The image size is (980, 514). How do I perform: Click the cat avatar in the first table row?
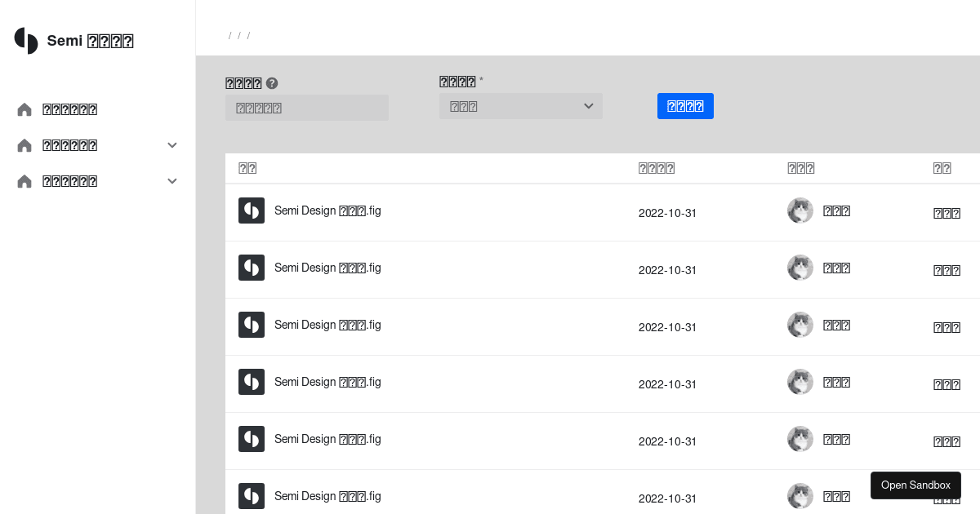[800, 210]
